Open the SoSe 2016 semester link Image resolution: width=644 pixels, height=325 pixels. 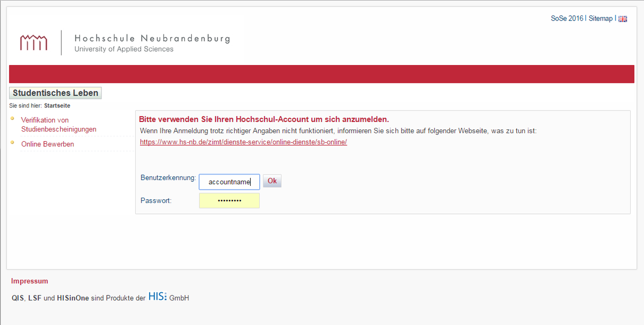pos(567,18)
